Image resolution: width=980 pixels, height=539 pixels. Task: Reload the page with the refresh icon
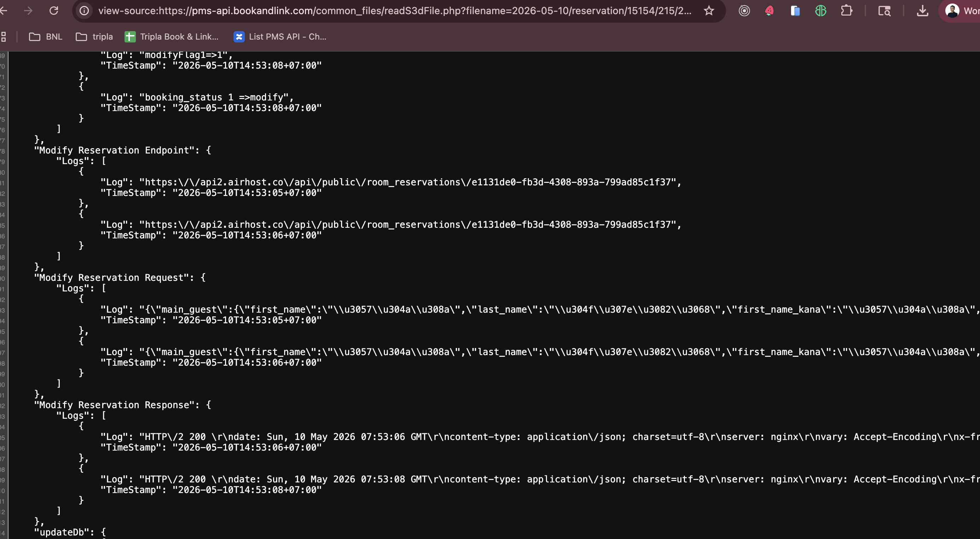click(54, 11)
